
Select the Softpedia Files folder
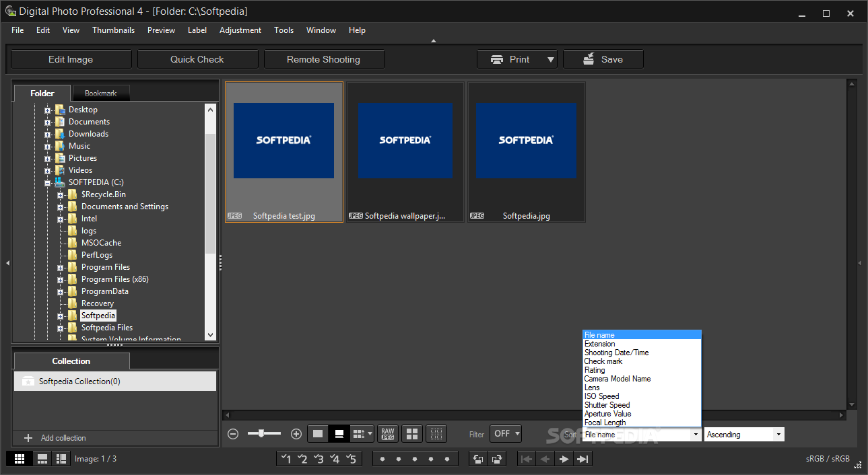pyautogui.click(x=107, y=328)
